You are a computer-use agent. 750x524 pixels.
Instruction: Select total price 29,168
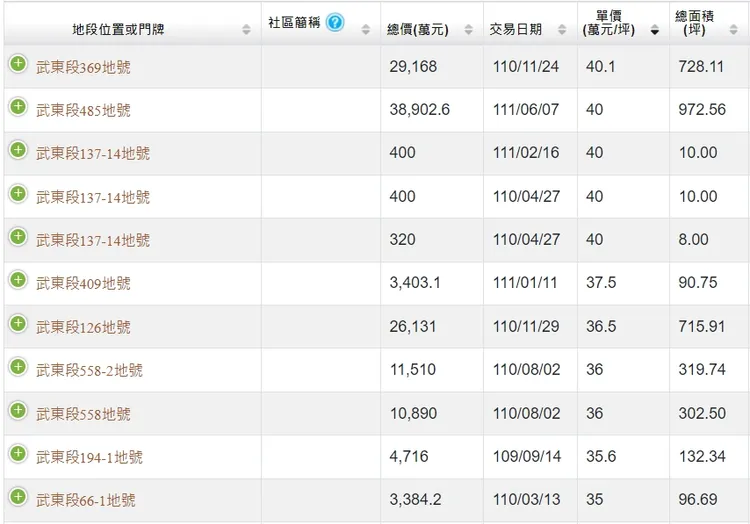[x=413, y=66]
